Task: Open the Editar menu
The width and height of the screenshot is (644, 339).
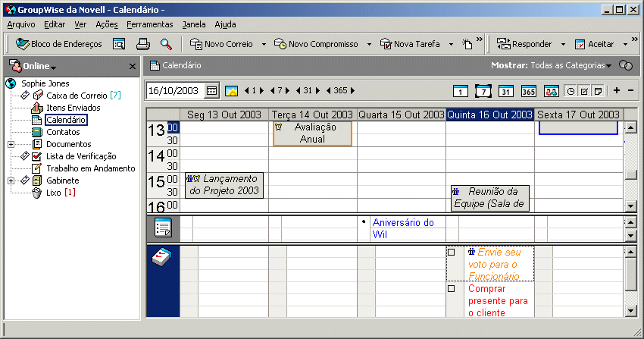Action: point(55,25)
